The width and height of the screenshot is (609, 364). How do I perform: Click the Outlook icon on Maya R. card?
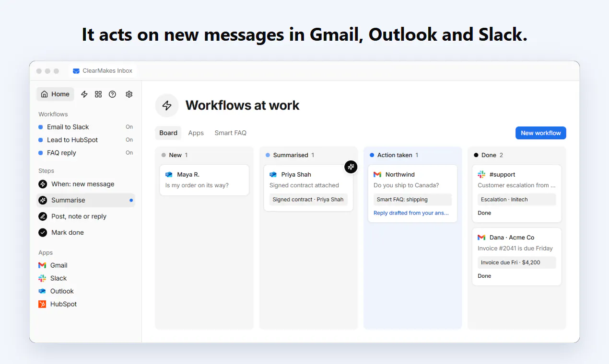pos(169,175)
